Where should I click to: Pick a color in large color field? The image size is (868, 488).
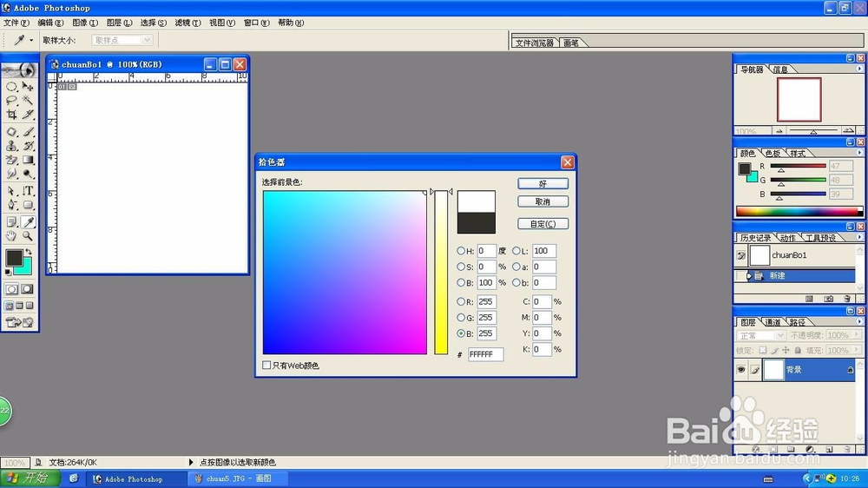tap(345, 273)
